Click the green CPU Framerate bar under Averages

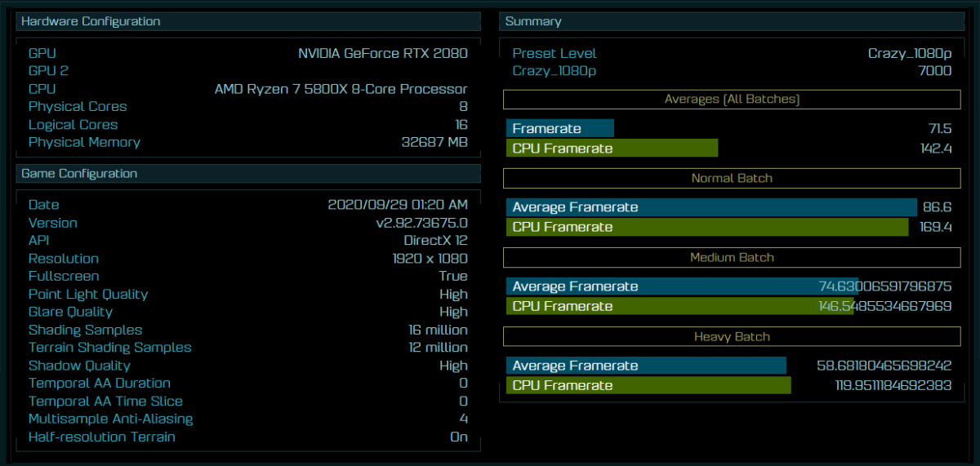[612, 148]
